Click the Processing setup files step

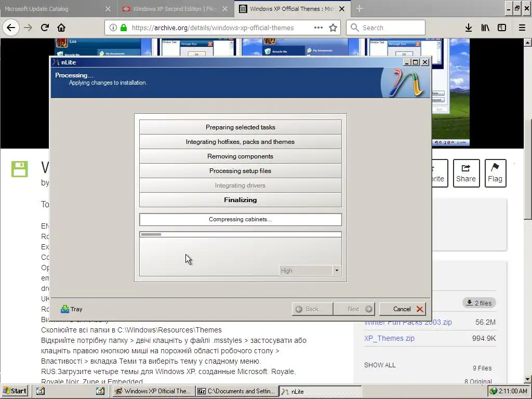click(240, 170)
